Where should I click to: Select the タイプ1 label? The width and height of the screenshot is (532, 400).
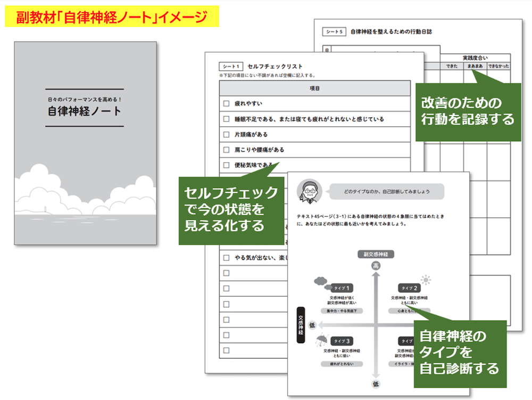pos(342,288)
